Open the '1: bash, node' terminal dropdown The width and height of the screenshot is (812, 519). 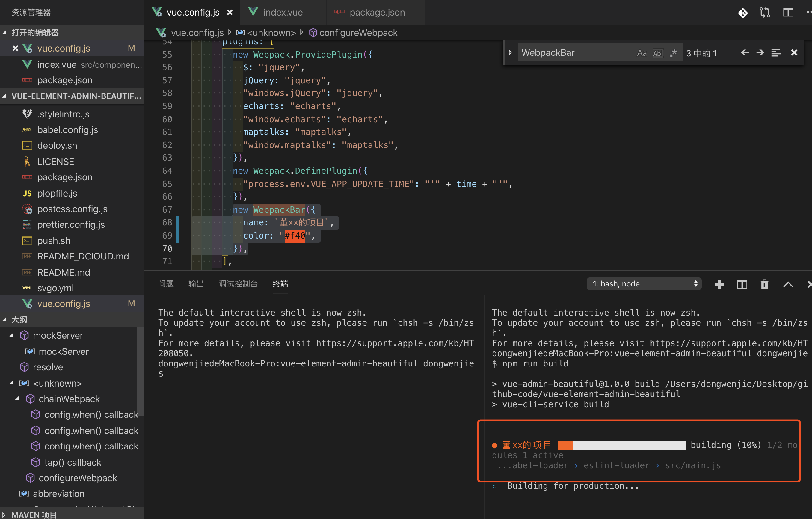click(644, 284)
